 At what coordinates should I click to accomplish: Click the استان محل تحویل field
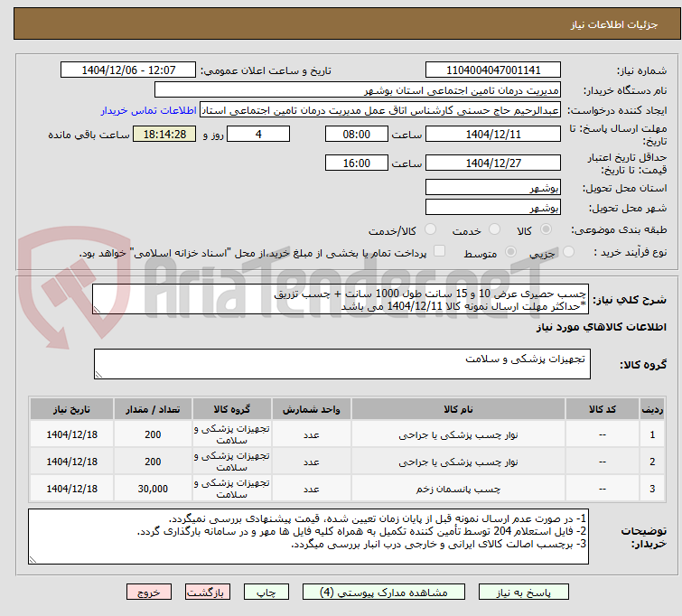pyautogui.click(x=493, y=187)
